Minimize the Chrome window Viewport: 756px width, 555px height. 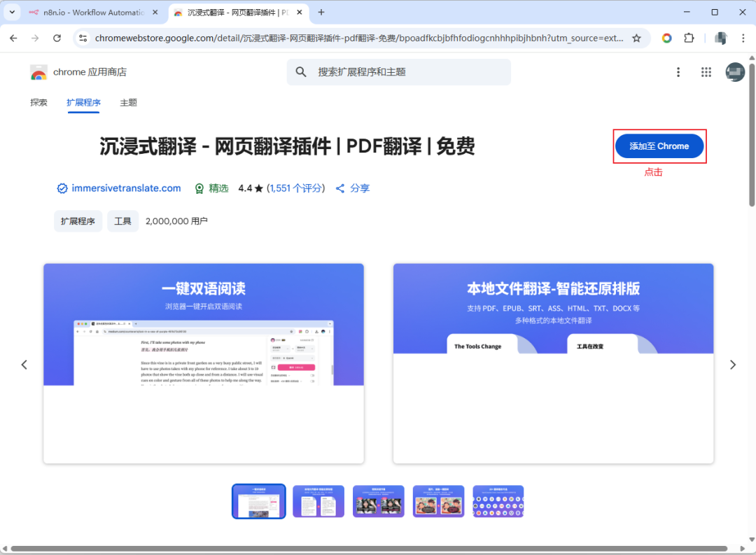[x=687, y=12]
